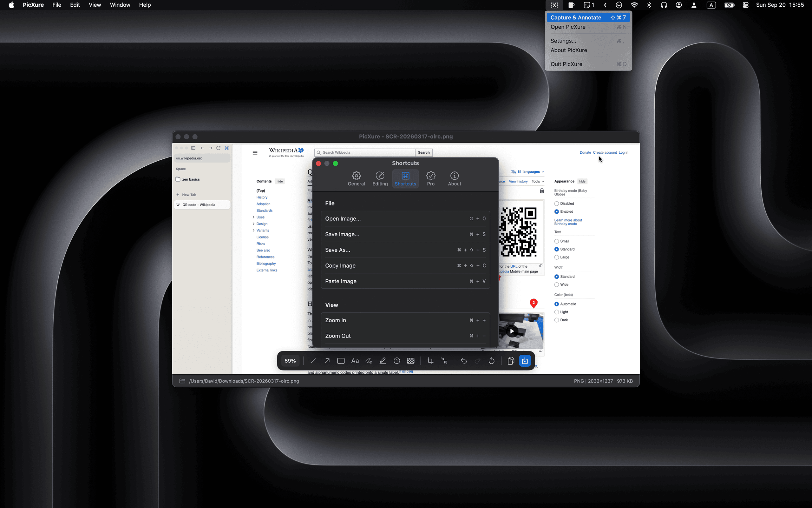Select the numbered step counter tool
The image size is (812, 508).
click(x=396, y=360)
